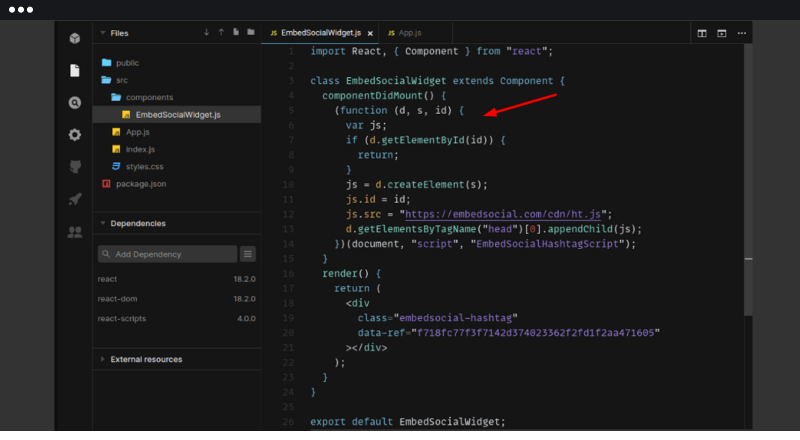Select the react-dom dependency row
This screenshot has height=440, width=800.
177,299
